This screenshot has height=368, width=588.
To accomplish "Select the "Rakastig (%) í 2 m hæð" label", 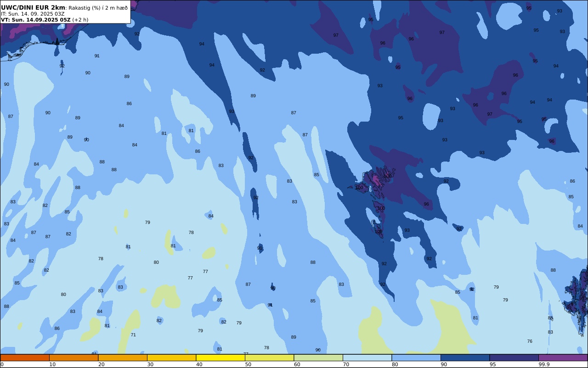I will tap(98, 8).
